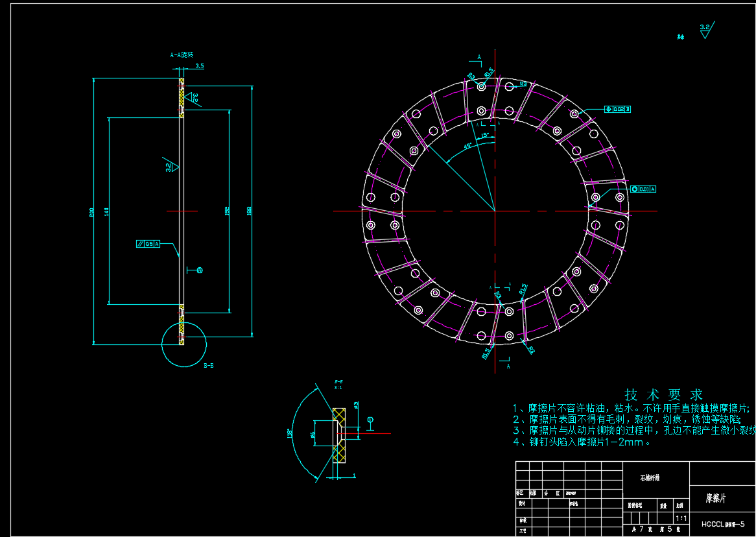Select the parallelism tolerance frame 0.5 A
This screenshot has height=537, width=756.
[x=148, y=244]
